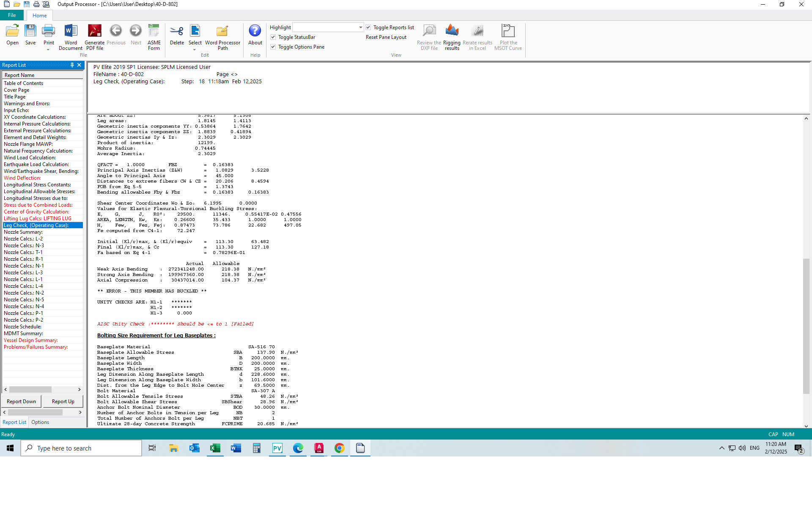Go to Next report
Viewport: 812px width, 530px height.
click(x=136, y=35)
